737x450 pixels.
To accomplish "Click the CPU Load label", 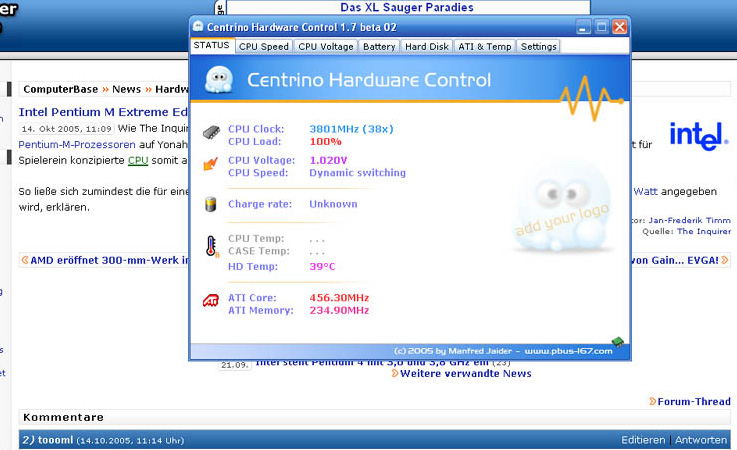I will 254,142.
